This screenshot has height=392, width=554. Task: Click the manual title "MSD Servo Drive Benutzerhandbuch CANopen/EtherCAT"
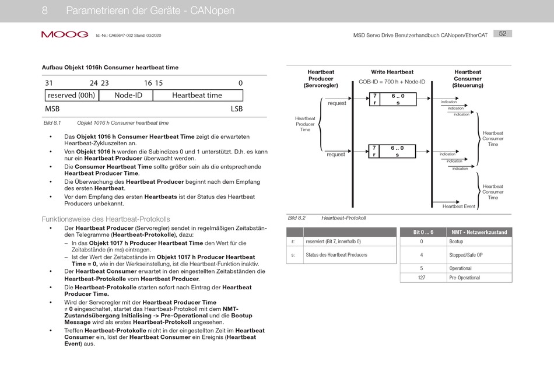point(420,36)
